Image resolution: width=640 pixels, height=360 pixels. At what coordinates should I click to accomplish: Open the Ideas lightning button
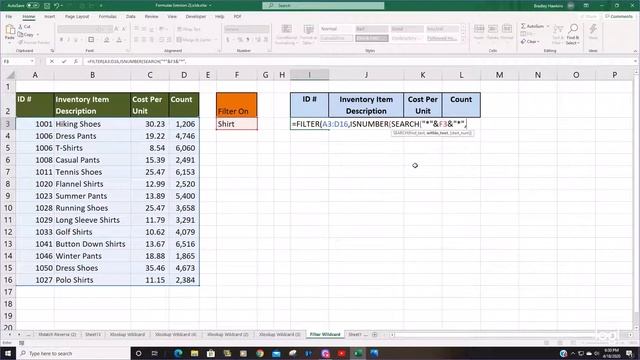click(x=593, y=31)
